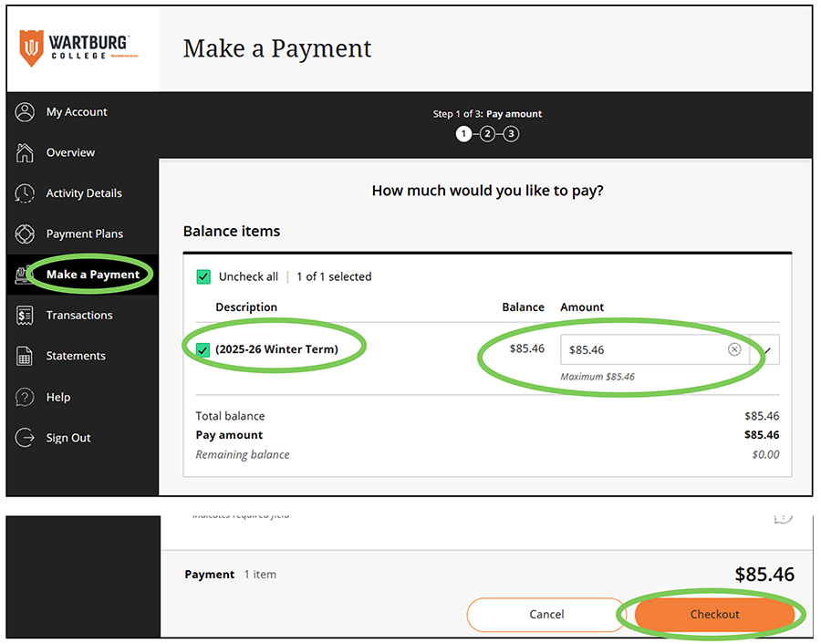Viewport: 821px width, 644px height.
Task: Open Make a Payment in sidebar
Action: (93, 275)
